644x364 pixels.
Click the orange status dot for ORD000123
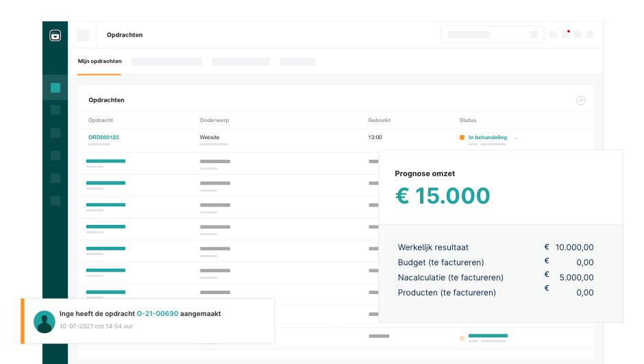pyautogui.click(x=462, y=138)
